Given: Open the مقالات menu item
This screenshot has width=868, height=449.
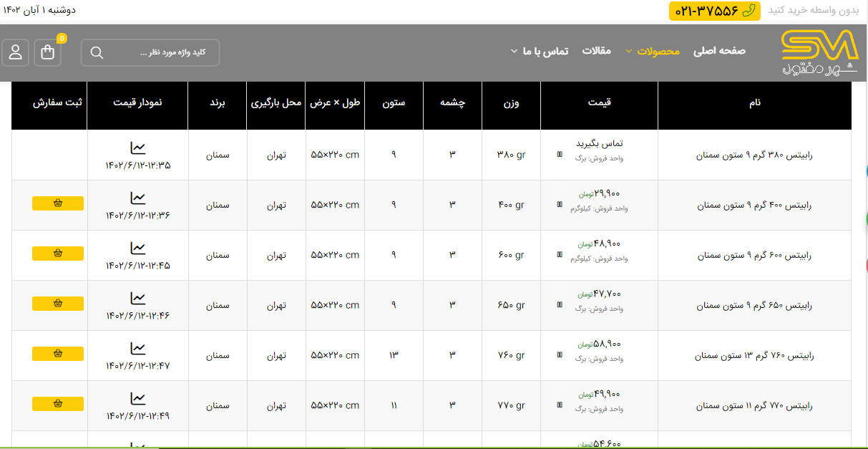Looking at the screenshot, I should pos(596,51).
